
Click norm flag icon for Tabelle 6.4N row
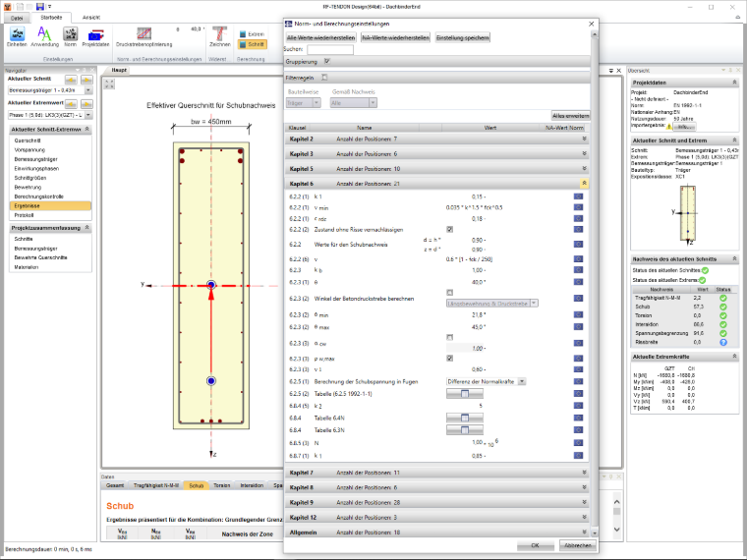pyautogui.click(x=578, y=418)
